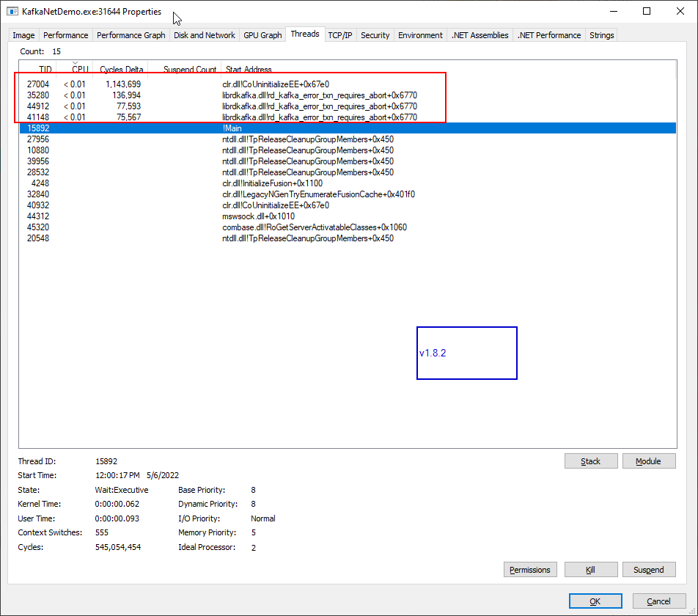Click the Cycles value 545,054,454
Screen dimensions: 698x616
[x=118, y=547]
